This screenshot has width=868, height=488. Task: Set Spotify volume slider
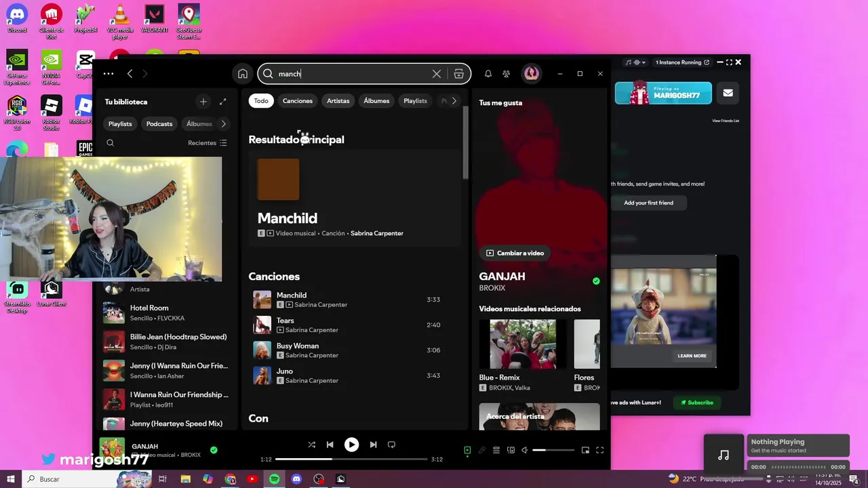coord(553,450)
